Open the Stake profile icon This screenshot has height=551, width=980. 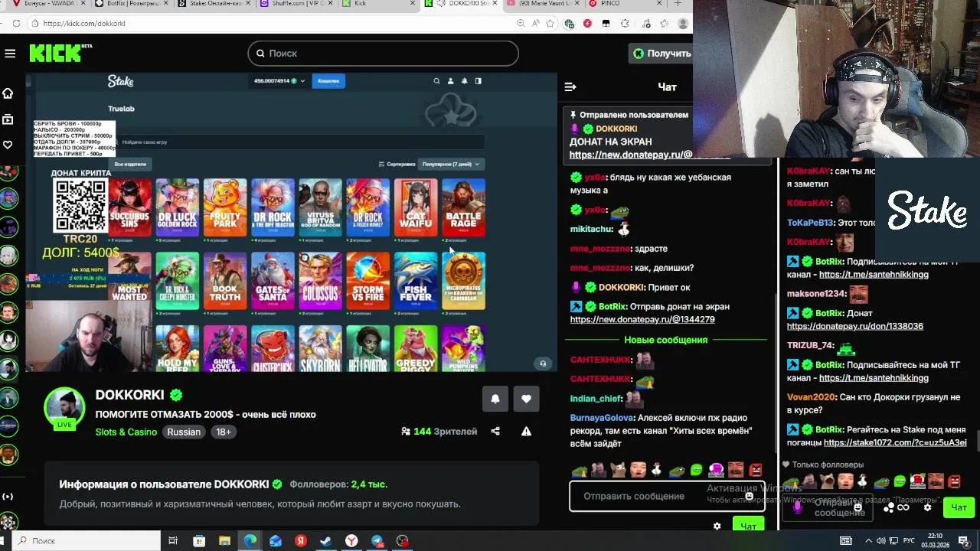click(x=450, y=81)
